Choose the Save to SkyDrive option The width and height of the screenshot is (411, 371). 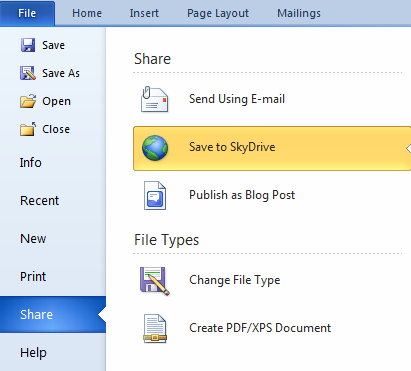(x=272, y=148)
